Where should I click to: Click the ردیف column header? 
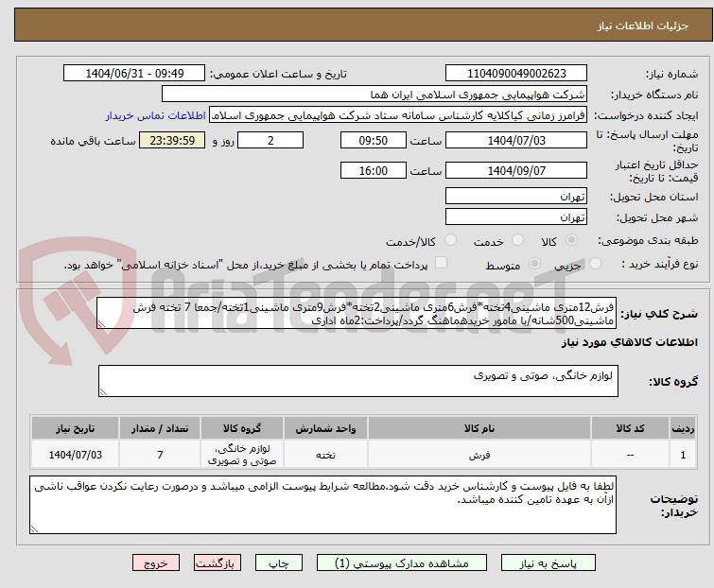[683, 428]
